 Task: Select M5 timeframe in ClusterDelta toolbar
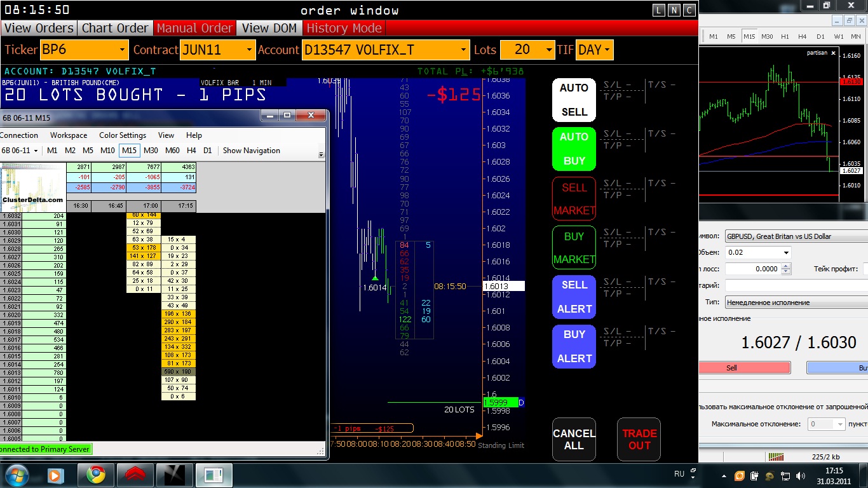(88, 151)
